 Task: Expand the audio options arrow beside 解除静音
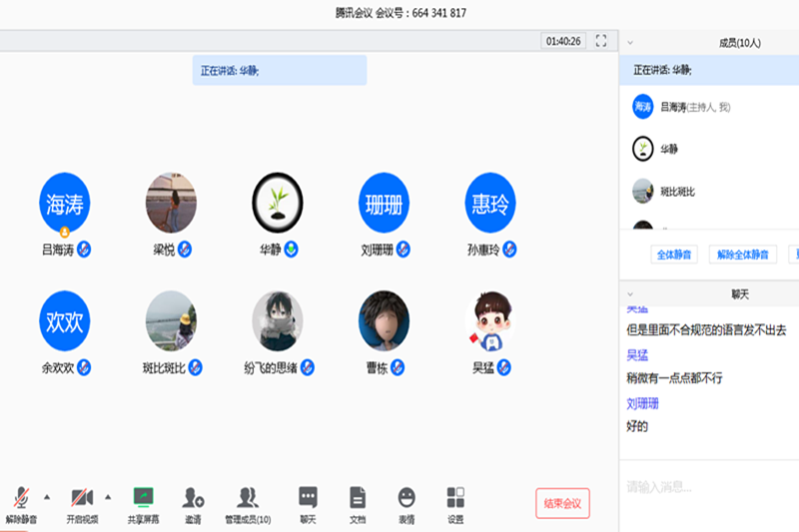point(47,496)
